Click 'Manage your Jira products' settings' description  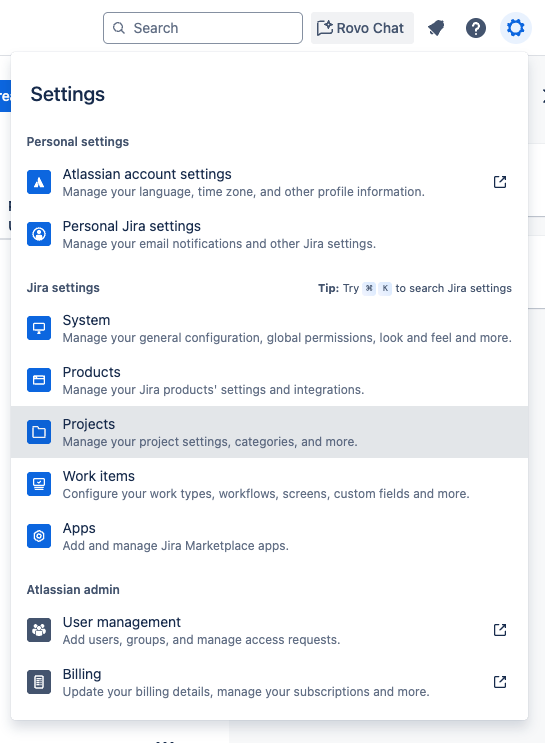213,390
